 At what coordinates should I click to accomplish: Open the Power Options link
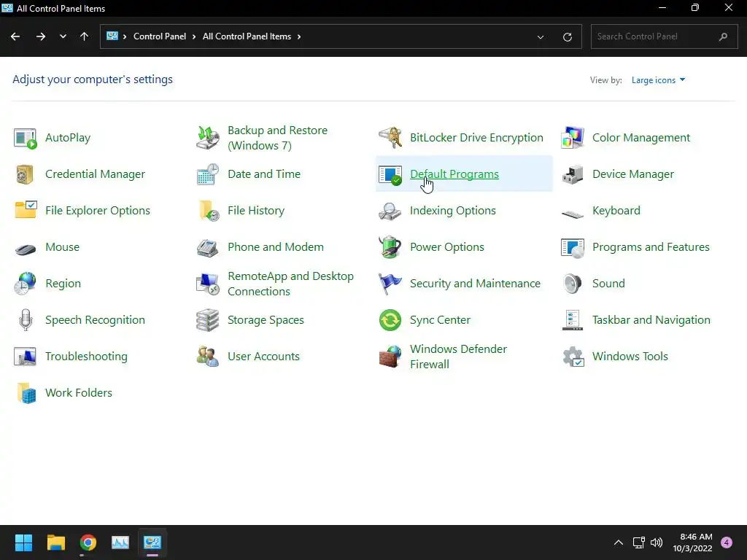(447, 247)
